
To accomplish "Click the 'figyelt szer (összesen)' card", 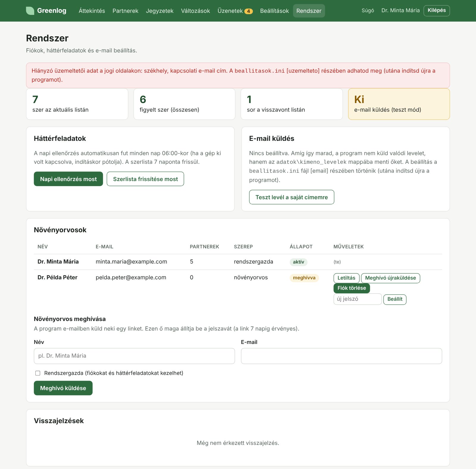I will 184,104.
